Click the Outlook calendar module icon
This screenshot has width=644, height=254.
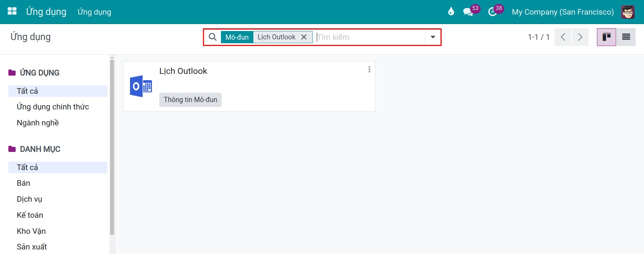(x=141, y=86)
